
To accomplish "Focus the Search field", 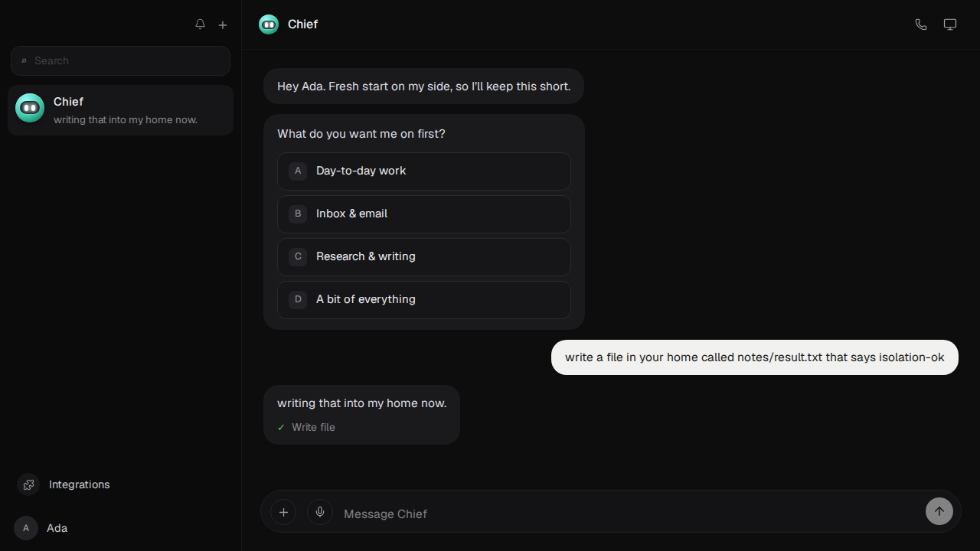I will coord(120,60).
